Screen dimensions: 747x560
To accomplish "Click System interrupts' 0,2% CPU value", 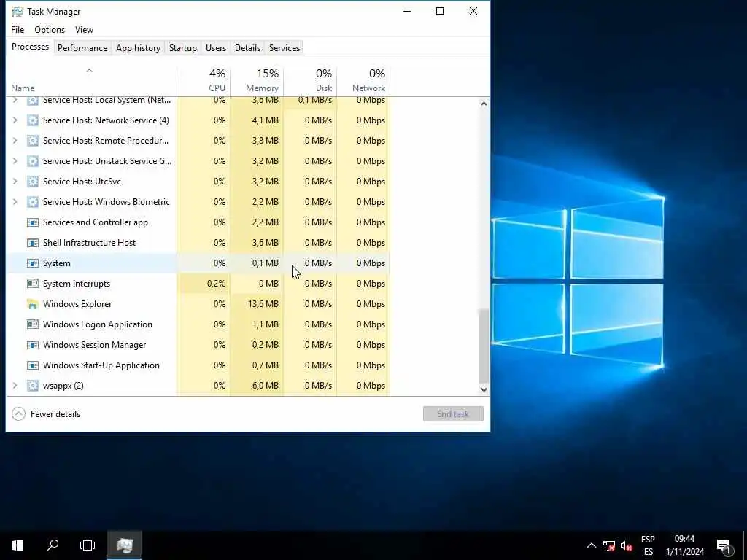I will point(216,284).
